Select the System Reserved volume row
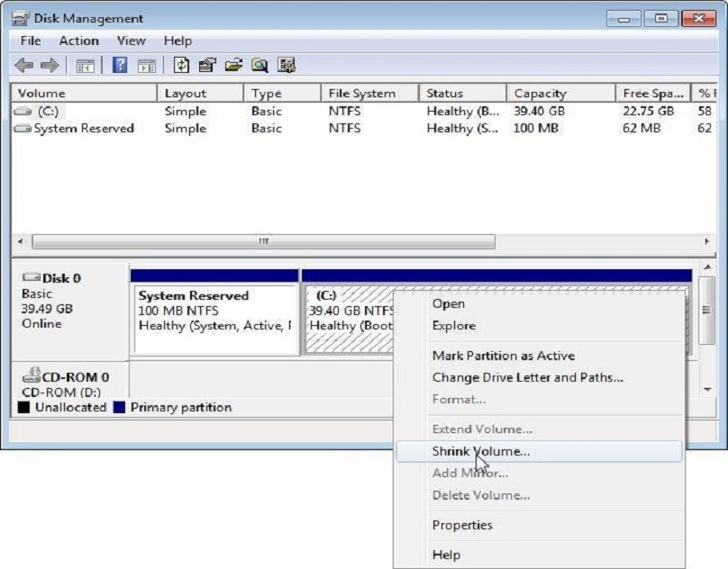This screenshot has width=728, height=569. pyautogui.click(x=83, y=128)
